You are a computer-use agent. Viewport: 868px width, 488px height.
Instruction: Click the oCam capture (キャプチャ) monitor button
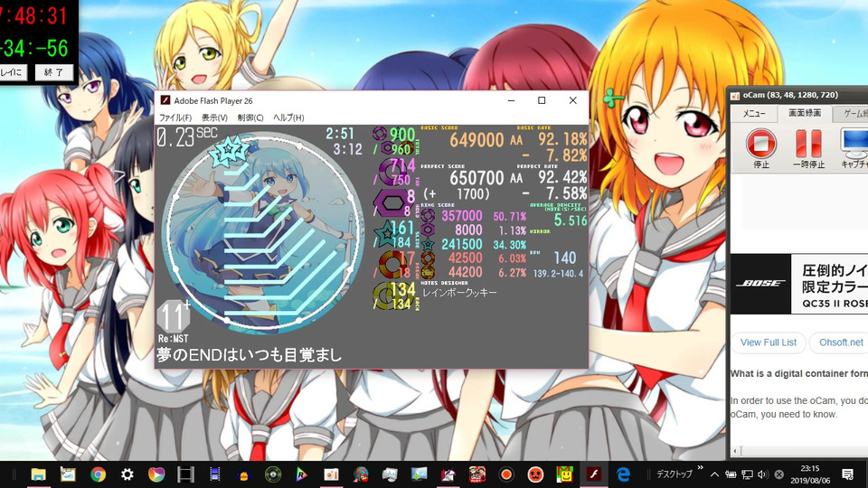(854, 147)
